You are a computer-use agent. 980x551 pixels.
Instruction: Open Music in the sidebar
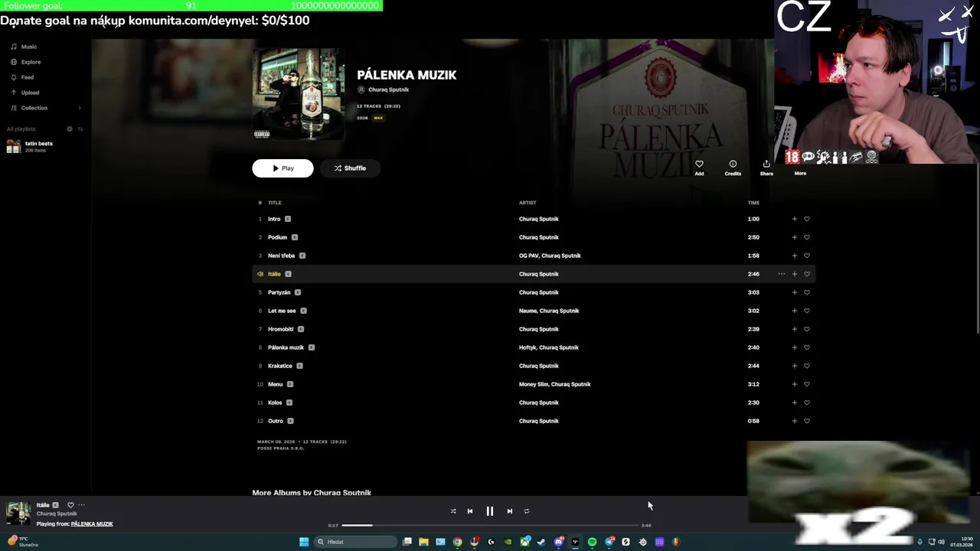coord(23,47)
